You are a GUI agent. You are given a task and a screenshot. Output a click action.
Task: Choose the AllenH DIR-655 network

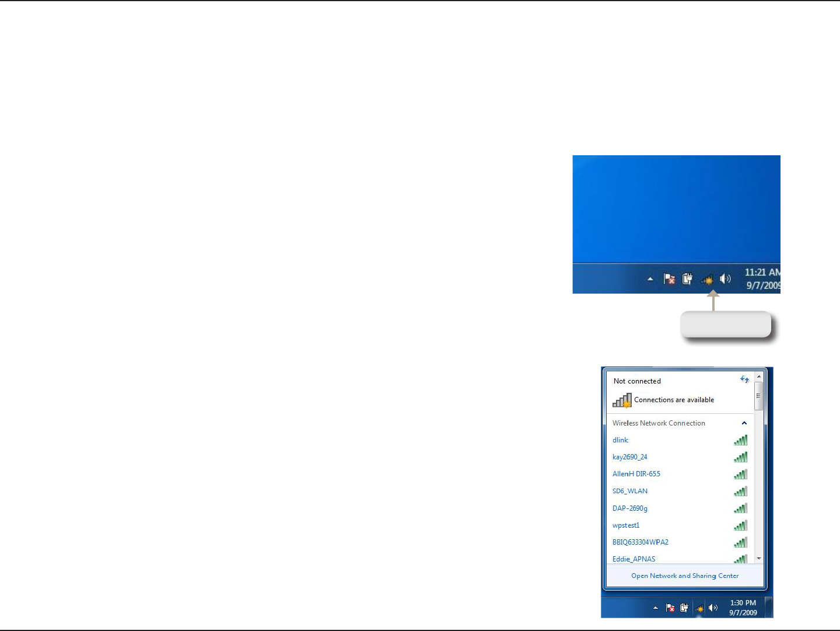click(x=680, y=474)
